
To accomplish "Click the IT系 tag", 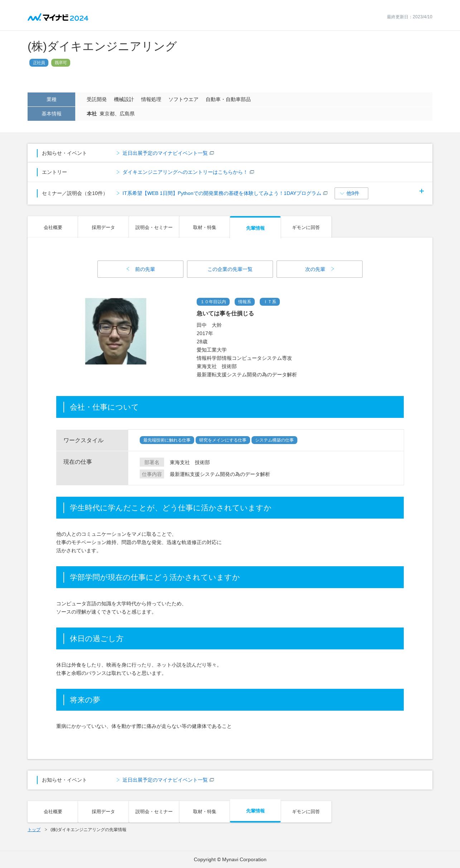I will 270,302.
